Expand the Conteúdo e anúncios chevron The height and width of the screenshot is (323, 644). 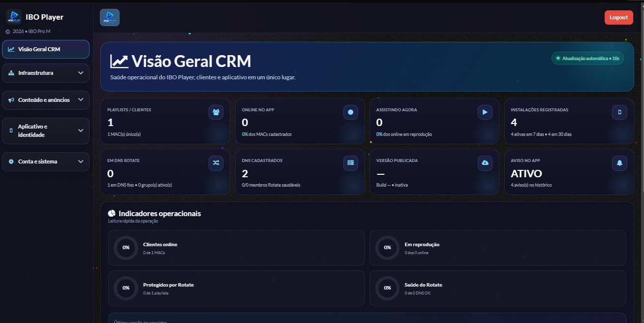[x=81, y=100]
